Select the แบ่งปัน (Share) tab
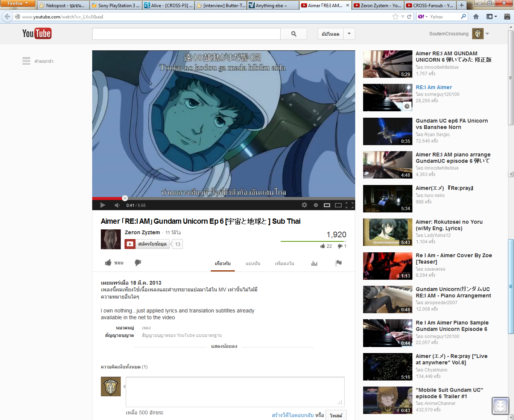This screenshot has width=514, height=420. (253, 263)
